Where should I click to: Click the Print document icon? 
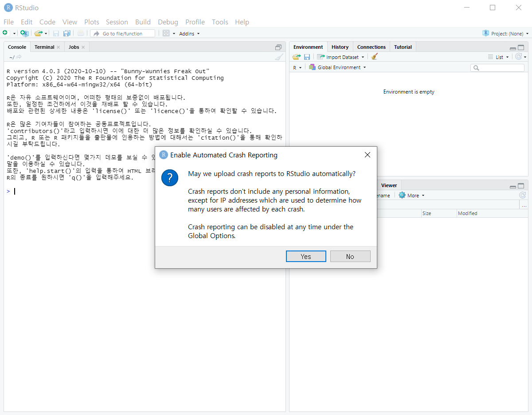(80, 33)
